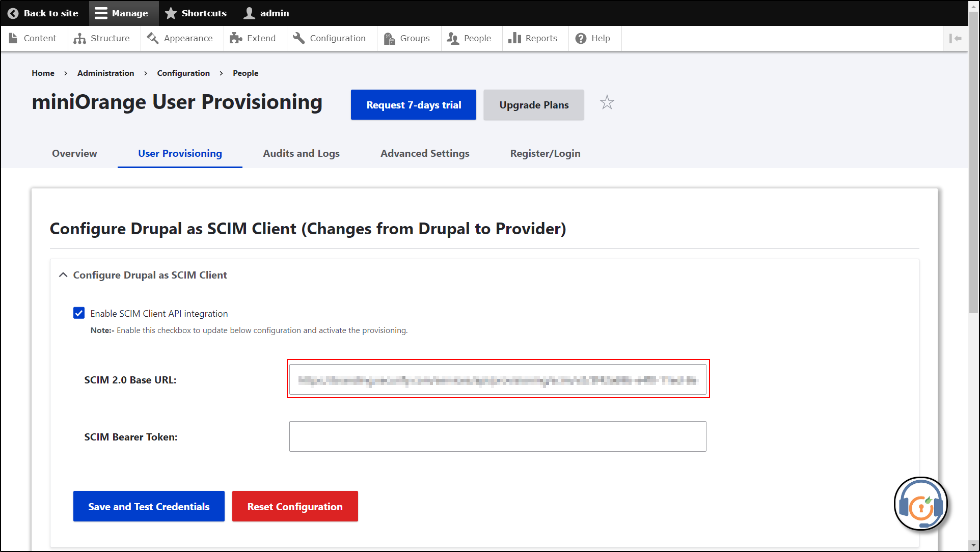
Task: Open miniOrange support chat bubble
Action: (x=920, y=504)
